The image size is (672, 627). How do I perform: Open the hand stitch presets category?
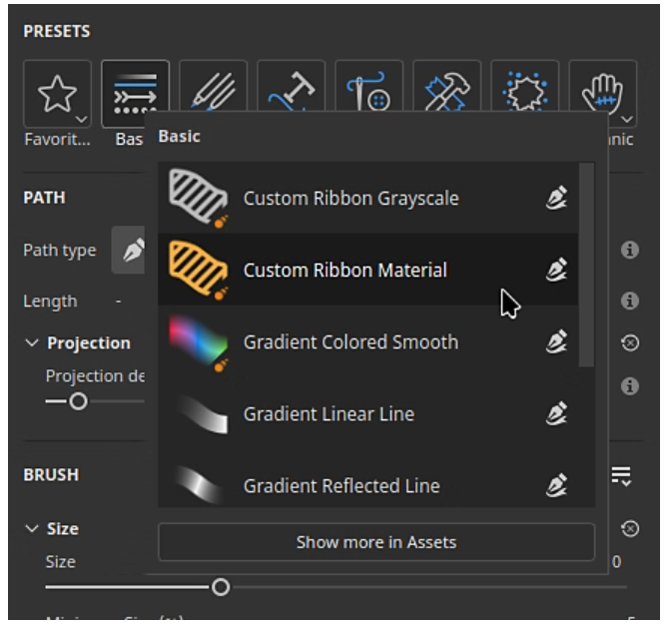click(x=602, y=94)
